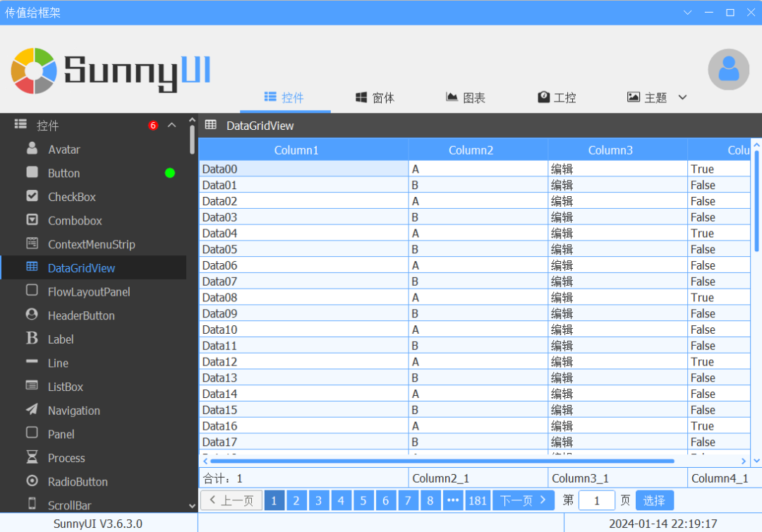This screenshot has height=532, width=762.
Task: Click the green status dot beside Button
Action: click(170, 173)
